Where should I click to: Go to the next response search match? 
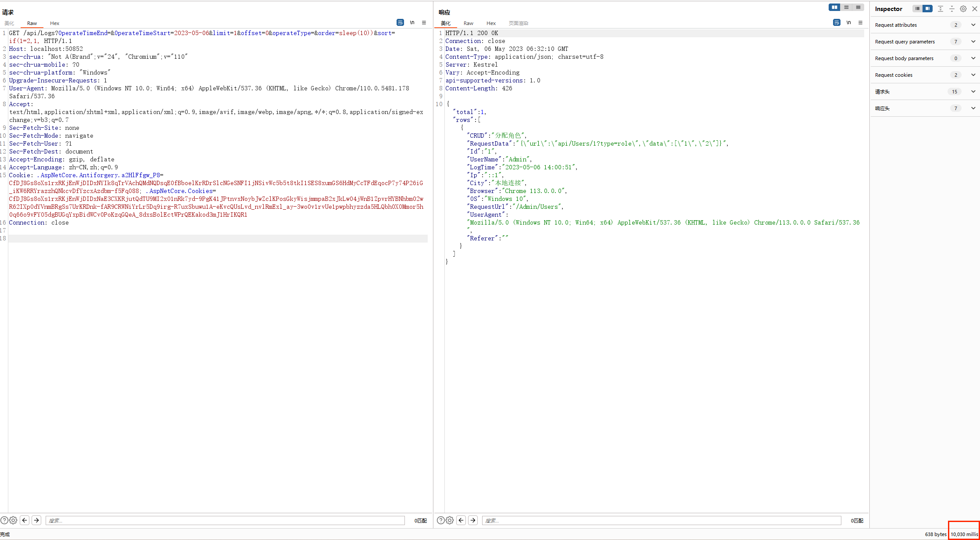473,520
